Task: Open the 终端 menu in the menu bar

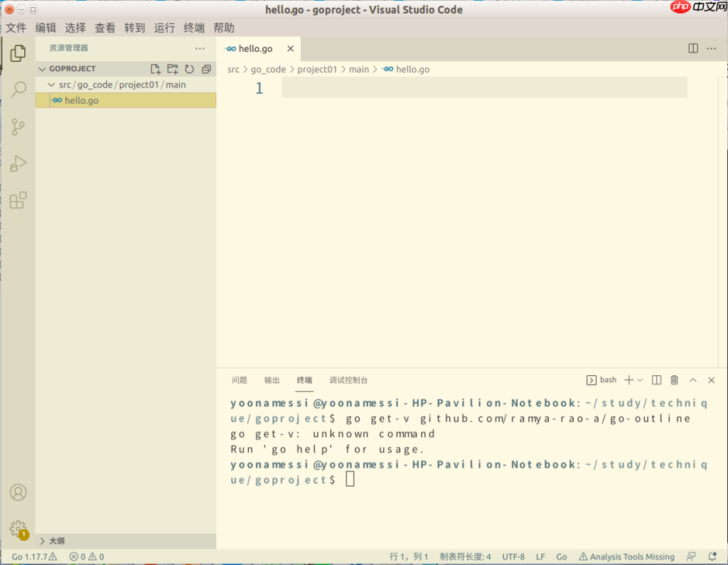Action: point(193,28)
